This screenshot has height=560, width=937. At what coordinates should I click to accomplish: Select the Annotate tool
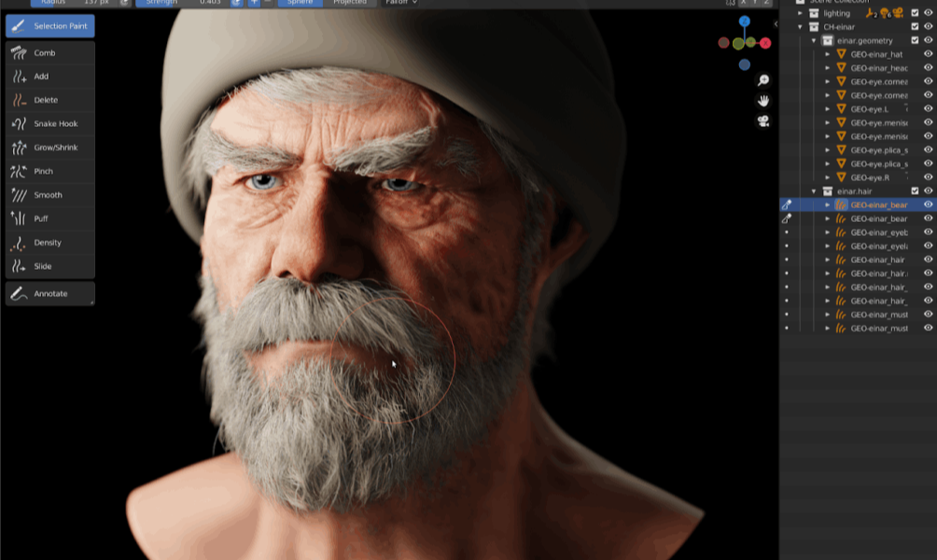pyautogui.click(x=49, y=294)
